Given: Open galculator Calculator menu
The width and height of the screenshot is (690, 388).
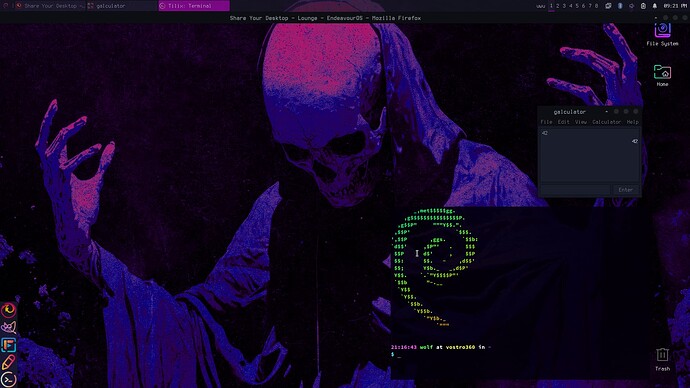Looking at the screenshot, I should pyautogui.click(x=606, y=122).
